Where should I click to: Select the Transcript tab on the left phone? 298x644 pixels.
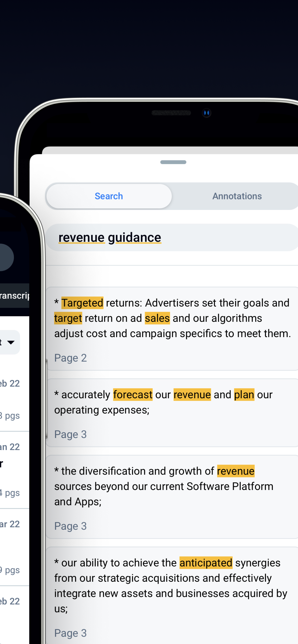[15, 295]
